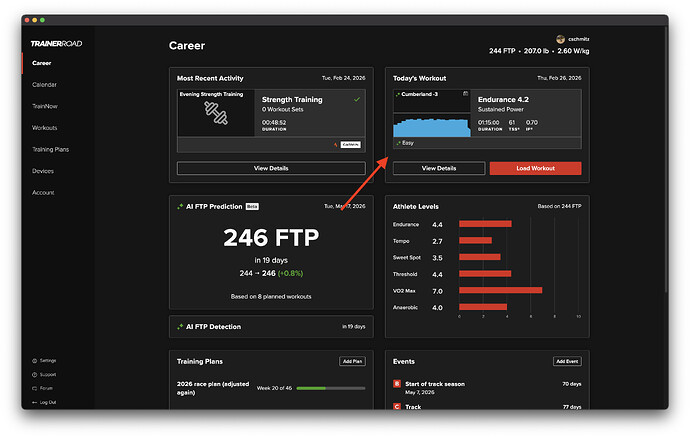
Task: Click the Log Out arrow icon
Action: click(x=34, y=402)
